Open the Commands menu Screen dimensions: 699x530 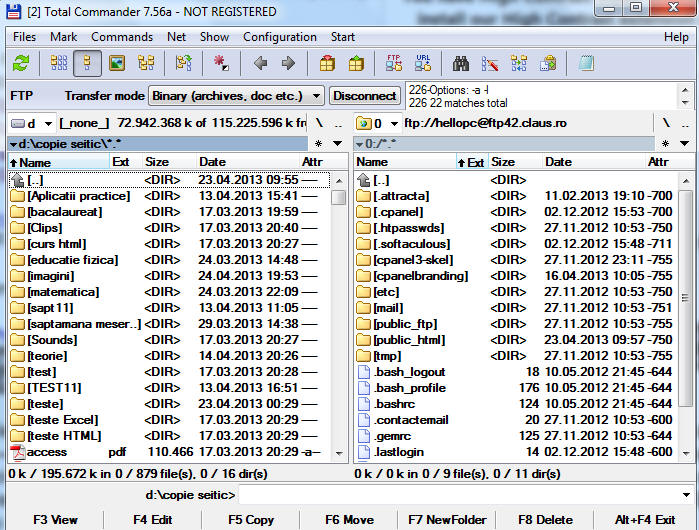pos(122,37)
